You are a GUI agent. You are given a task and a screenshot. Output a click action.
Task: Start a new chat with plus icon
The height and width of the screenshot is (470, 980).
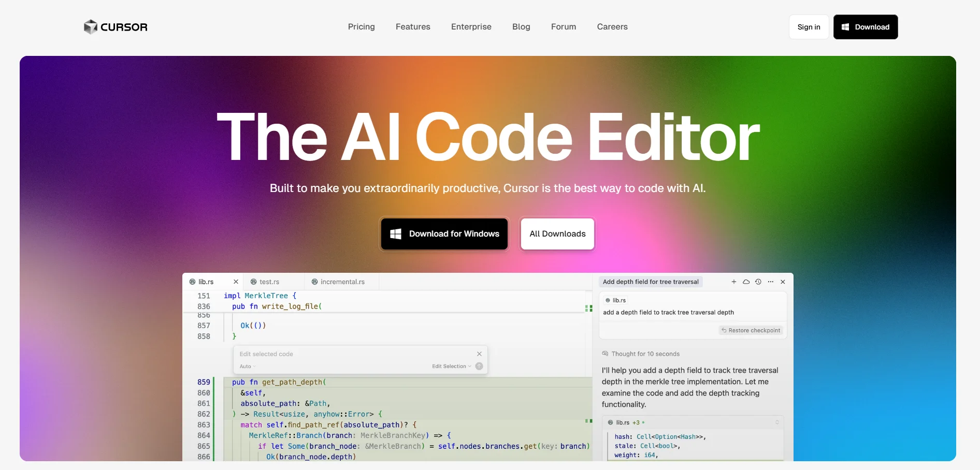coord(733,282)
